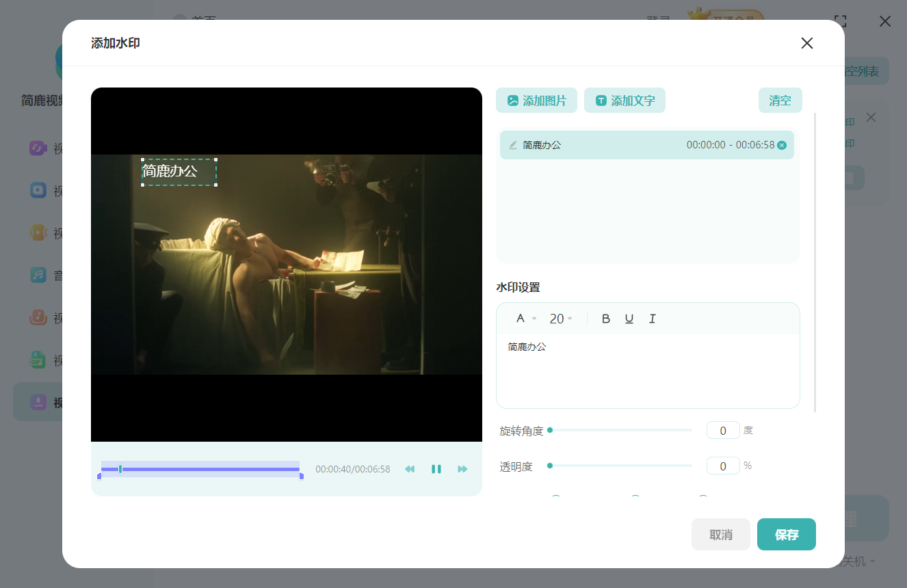This screenshot has width=907, height=588.
Task: Toggle italic formatting for watermark text
Action: (652, 319)
